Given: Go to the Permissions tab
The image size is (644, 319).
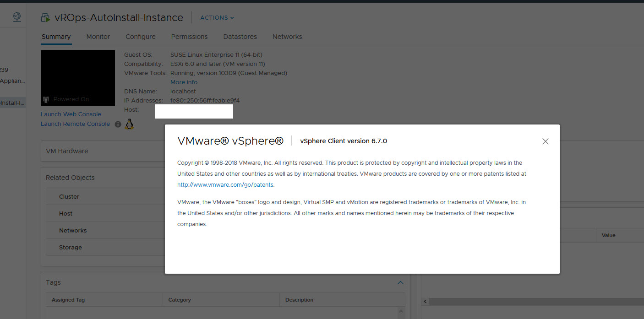Looking at the screenshot, I should (x=189, y=37).
